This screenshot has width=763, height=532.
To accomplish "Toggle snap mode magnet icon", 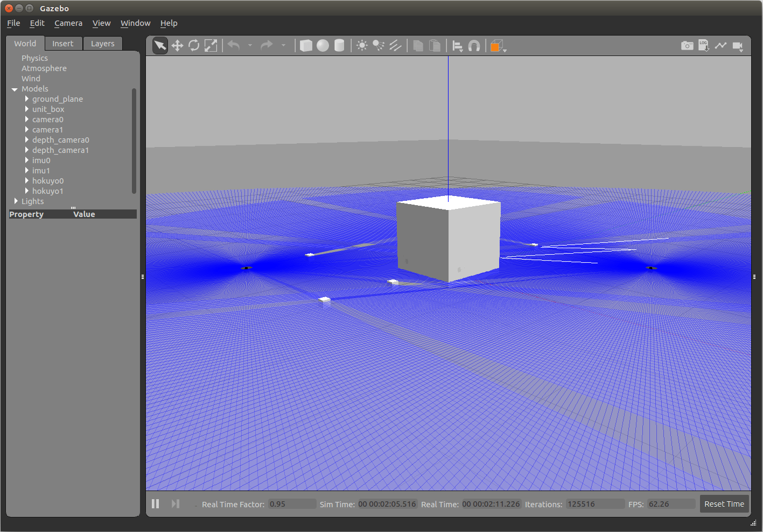I will coord(474,46).
